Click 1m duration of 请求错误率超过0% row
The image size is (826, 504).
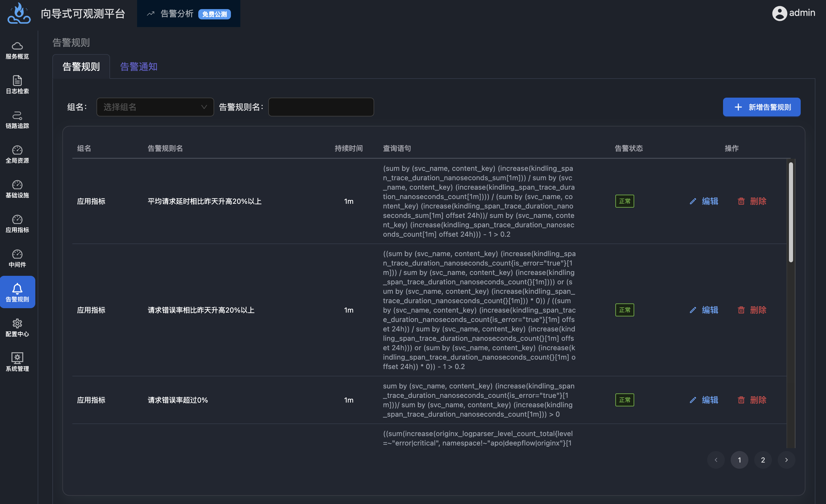[x=349, y=400]
